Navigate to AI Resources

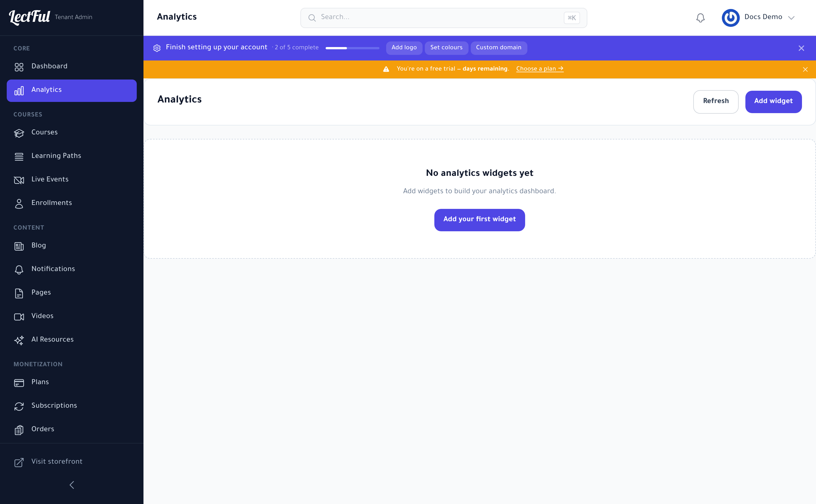point(72,340)
